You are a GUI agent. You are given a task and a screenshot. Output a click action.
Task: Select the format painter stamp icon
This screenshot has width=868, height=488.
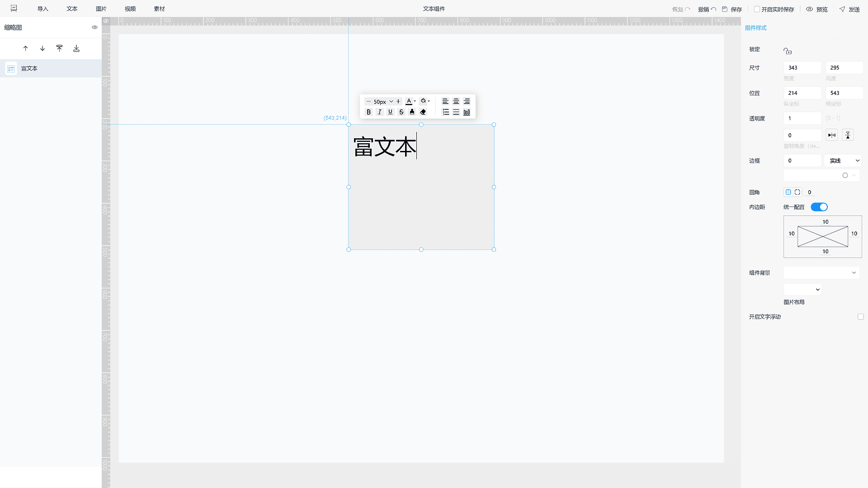pos(412,112)
